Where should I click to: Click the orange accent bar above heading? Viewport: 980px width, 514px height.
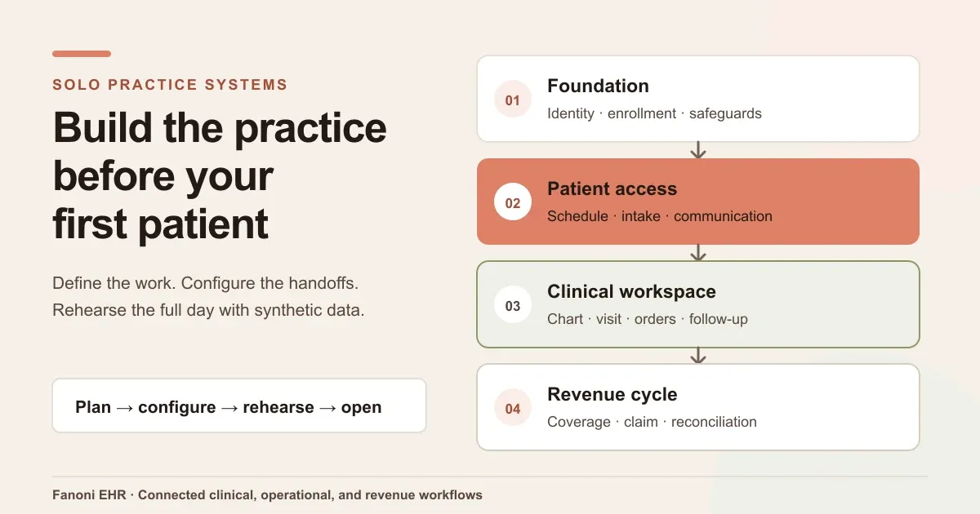[x=82, y=54]
